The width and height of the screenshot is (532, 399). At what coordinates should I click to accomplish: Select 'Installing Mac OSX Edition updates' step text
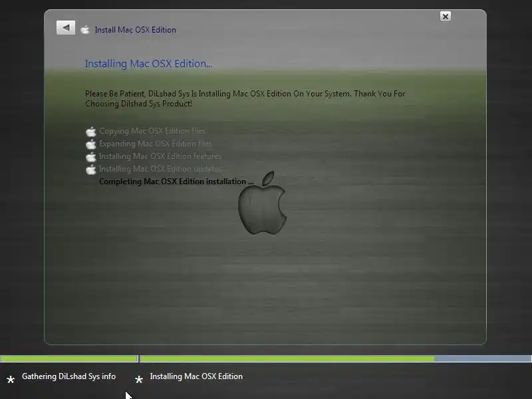tap(160, 169)
